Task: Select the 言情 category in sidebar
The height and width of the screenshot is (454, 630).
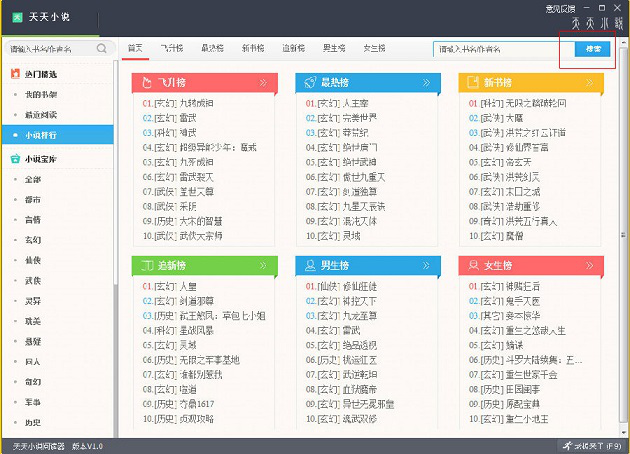Action: pyautogui.click(x=33, y=220)
